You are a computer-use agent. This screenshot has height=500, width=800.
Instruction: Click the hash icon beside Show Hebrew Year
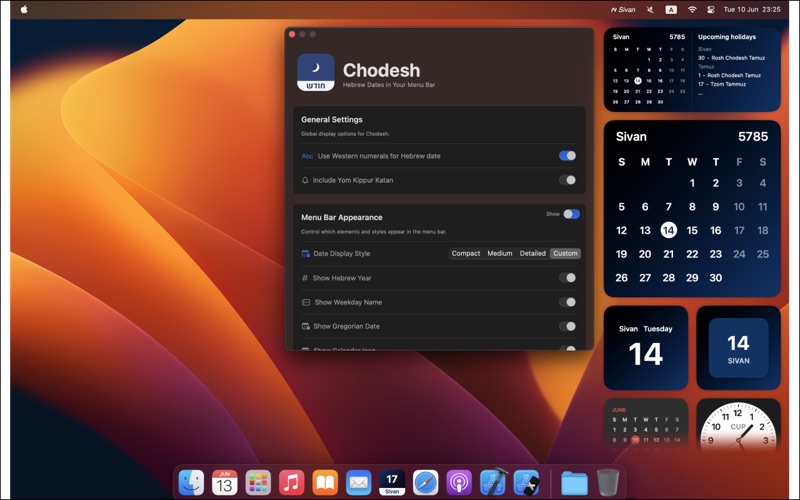click(305, 278)
